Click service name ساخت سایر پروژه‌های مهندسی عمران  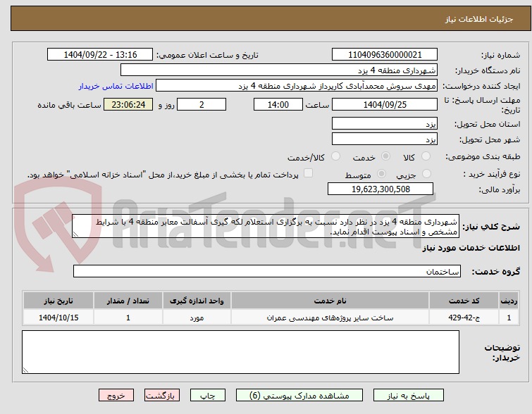click(330, 318)
